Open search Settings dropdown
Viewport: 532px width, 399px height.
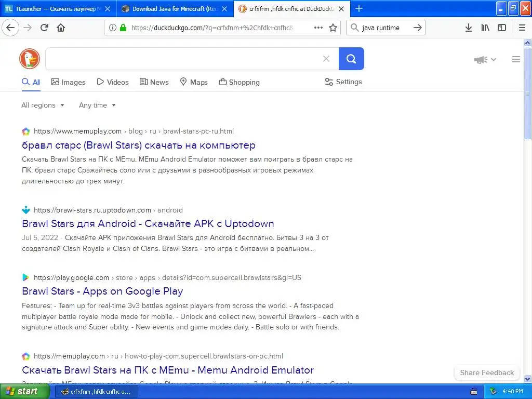click(x=343, y=82)
